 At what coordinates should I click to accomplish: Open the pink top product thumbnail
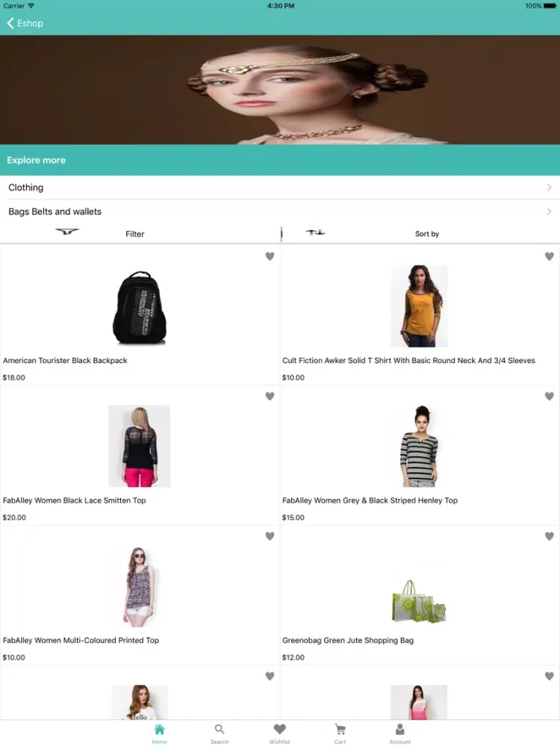pos(419,702)
